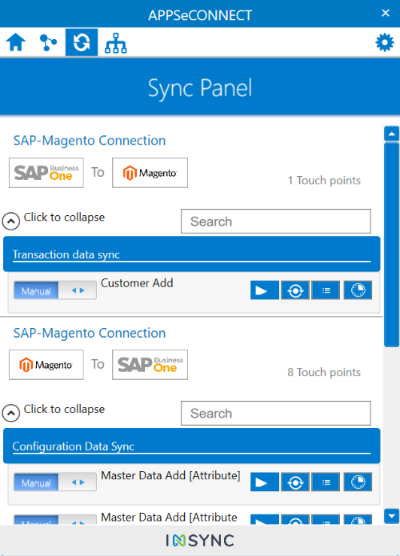This screenshot has height=556, width=400.
Task: Run the Customer Add sync play button
Action: point(265,290)
